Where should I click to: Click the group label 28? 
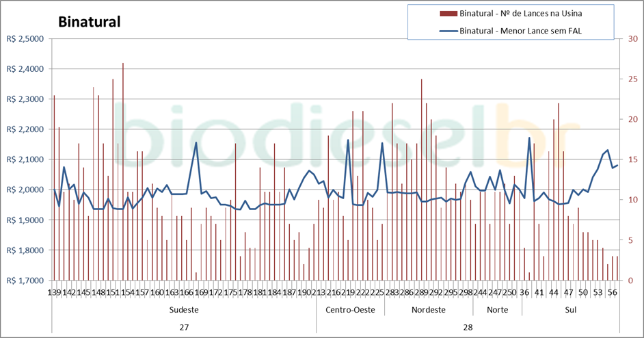(468, 327)
